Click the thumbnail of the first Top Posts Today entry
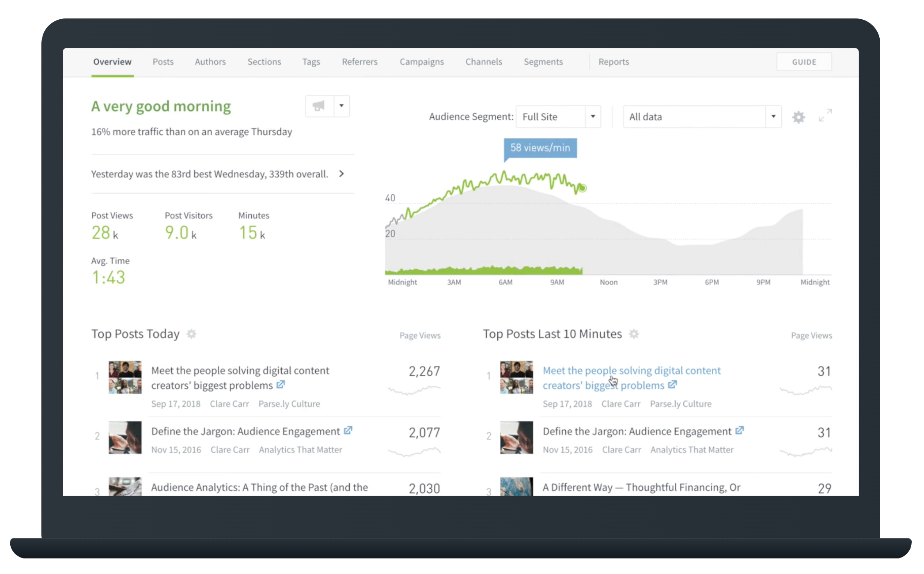The width and height of the screenshot is (924, 574). click(x=125, y=377)
